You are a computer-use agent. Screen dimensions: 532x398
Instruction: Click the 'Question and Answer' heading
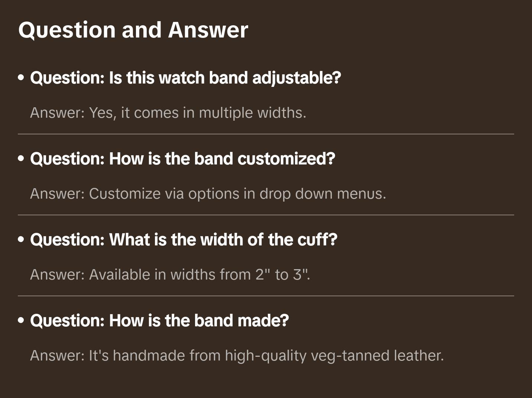tap(133, 30)
